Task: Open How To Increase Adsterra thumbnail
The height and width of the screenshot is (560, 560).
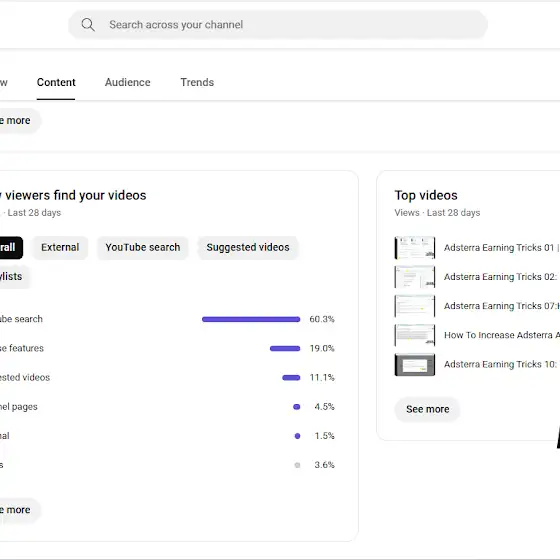Action: 415,335
